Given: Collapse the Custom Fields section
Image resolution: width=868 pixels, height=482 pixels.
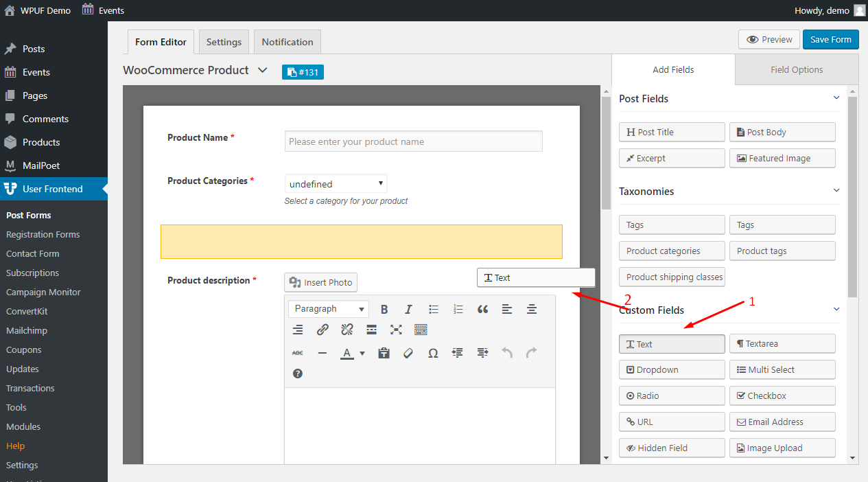Looking at the screenshot, I should [836, 310].
